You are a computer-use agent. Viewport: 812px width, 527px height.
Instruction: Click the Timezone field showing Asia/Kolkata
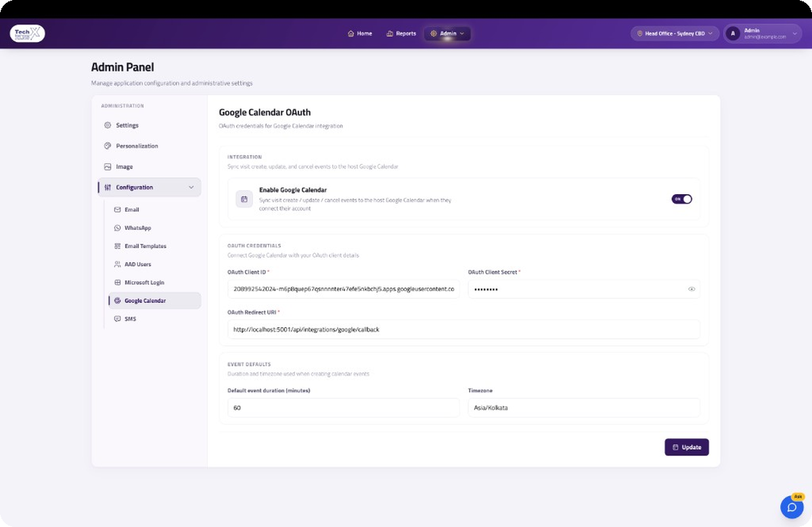(x=584, y=408)
